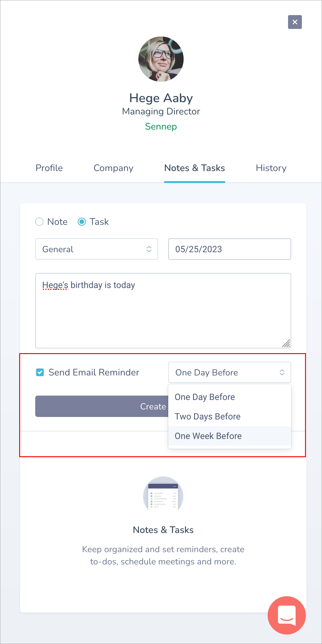Switch to the Company tab
This screenshot has height=644, width=322.
tap(114, 168)
